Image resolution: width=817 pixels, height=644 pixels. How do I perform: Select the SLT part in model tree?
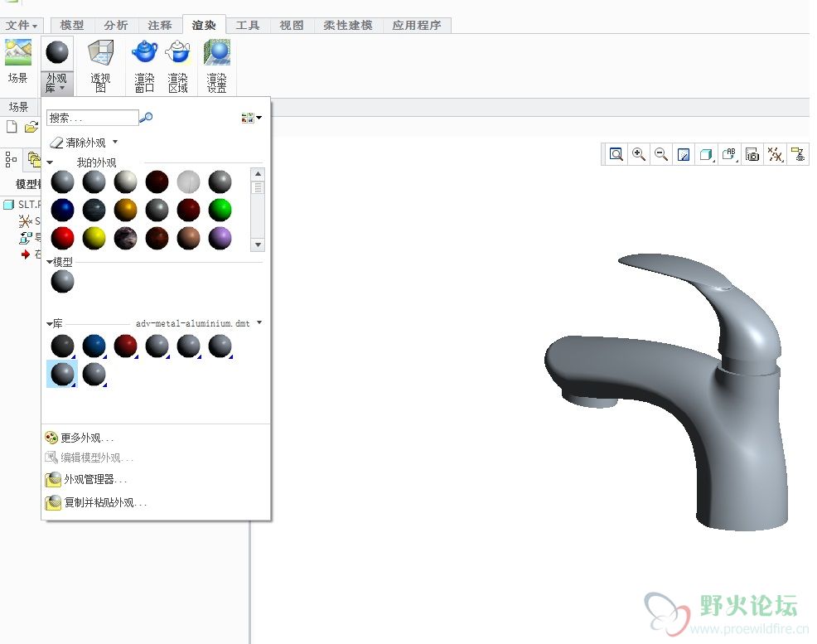[x=22, y=204]
